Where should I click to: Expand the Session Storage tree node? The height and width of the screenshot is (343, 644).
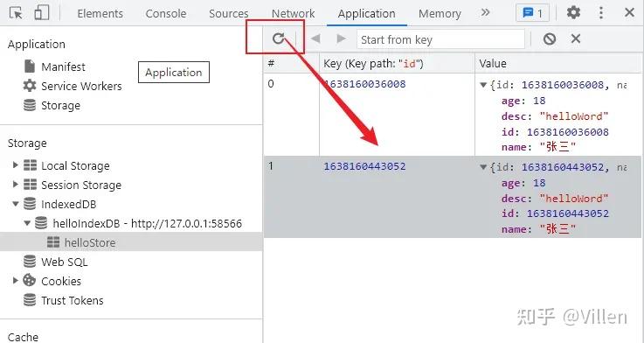click(x=15, y=184)
